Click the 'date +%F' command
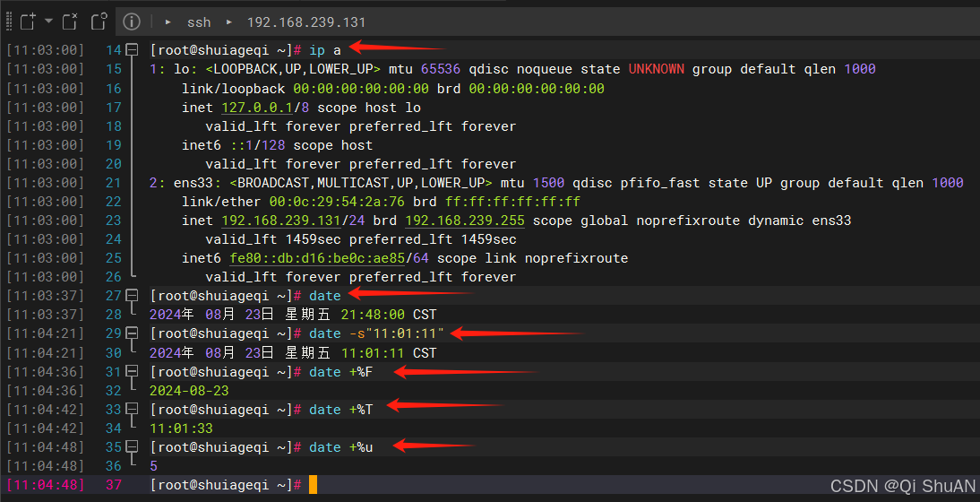The image size is (980, 502). 341,372
